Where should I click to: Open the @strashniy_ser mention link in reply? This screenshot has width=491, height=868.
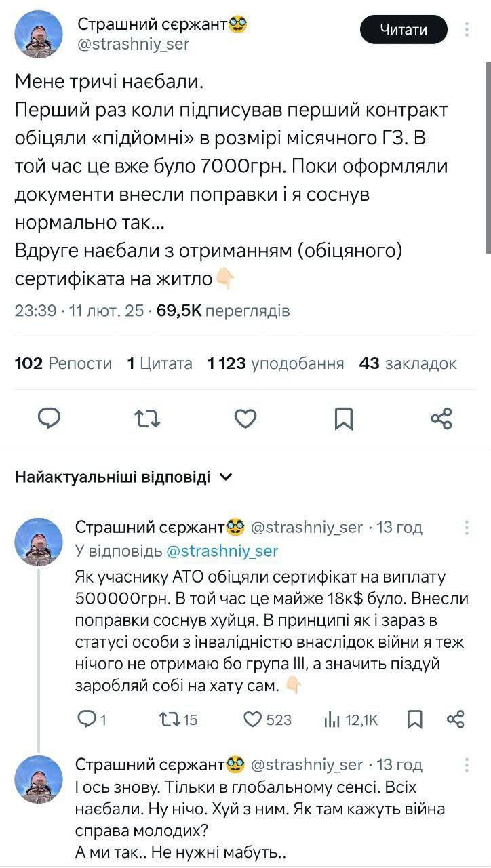point(221,551)
